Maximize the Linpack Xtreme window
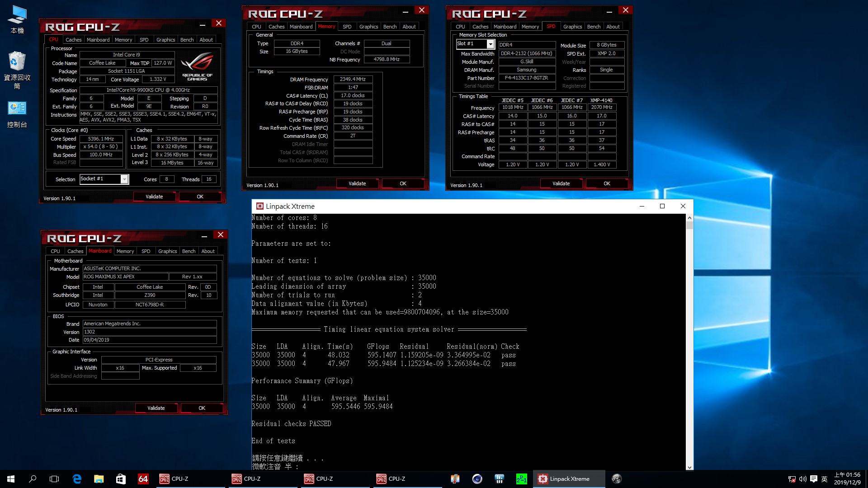The image size is (868, 488). pyautogui.click(x=662, y=206)
